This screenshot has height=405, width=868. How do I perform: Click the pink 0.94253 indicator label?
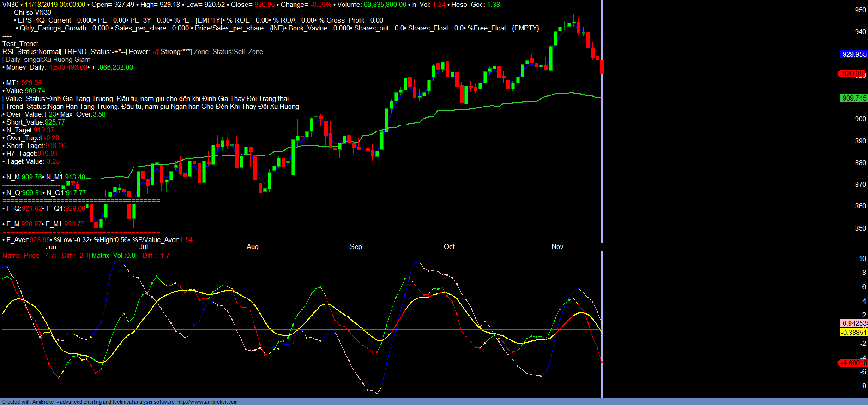pyautogui.click(x=854, y=323)
